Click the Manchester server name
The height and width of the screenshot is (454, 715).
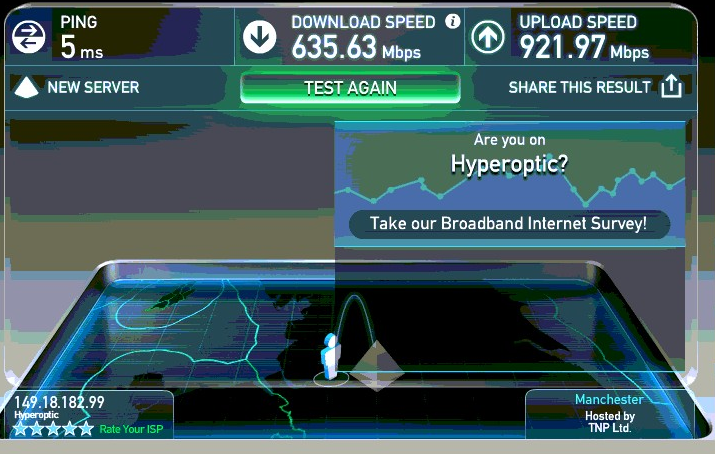[x=609, y=399]
